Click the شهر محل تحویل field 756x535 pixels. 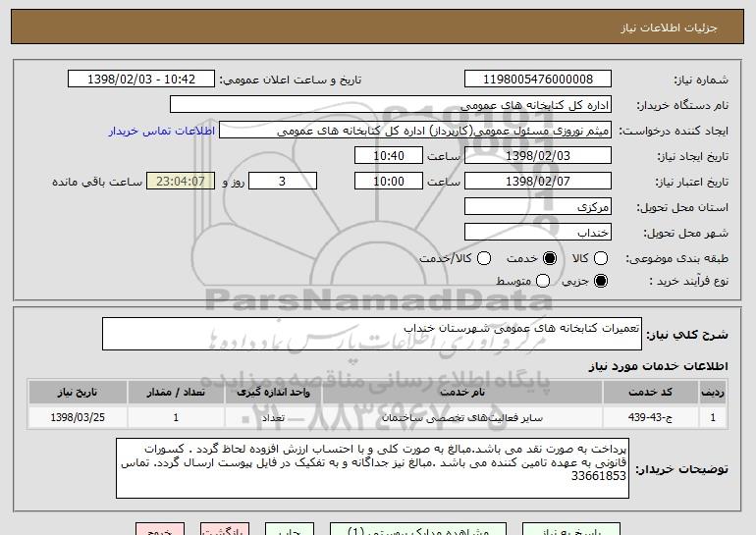pos(536,233)
